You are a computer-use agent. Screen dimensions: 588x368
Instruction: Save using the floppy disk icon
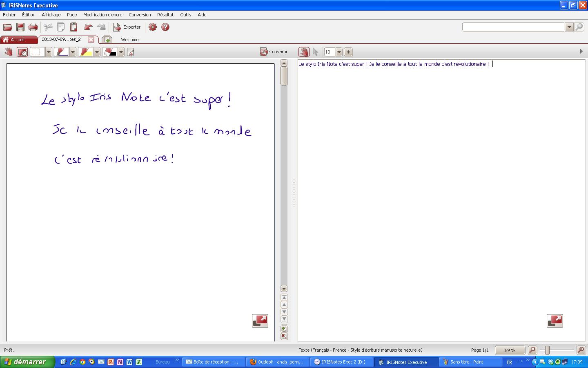(20, 27)
